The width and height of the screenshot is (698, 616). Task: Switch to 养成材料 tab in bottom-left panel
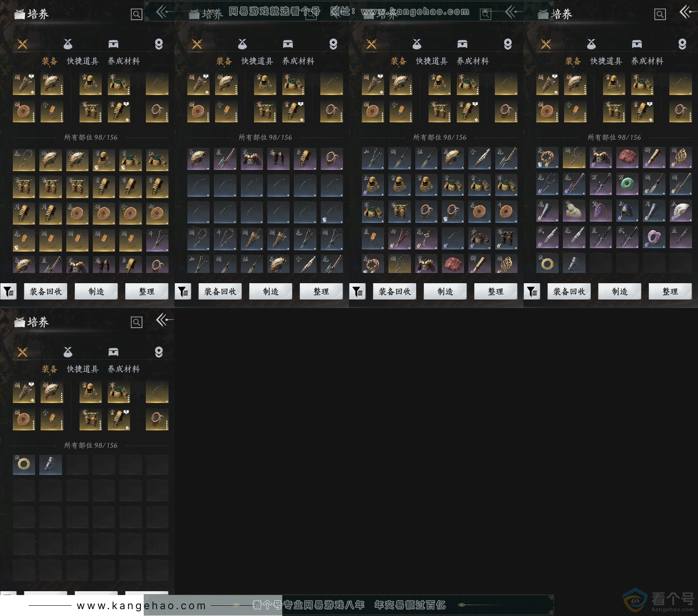[x=124, y=369]
